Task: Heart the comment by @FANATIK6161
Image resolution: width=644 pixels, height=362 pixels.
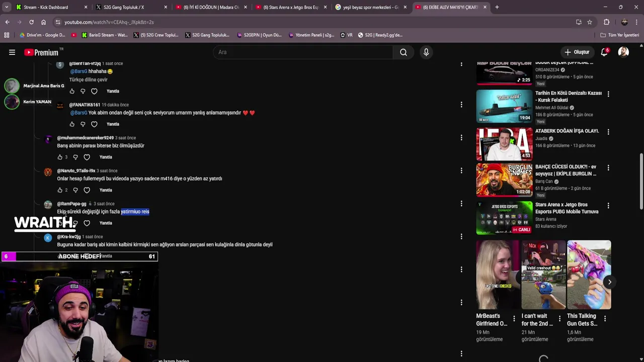Action: click(x=94, y=124)
